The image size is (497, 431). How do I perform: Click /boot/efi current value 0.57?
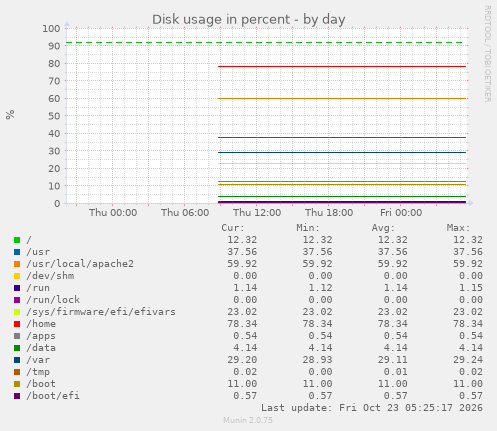[245, 396]
